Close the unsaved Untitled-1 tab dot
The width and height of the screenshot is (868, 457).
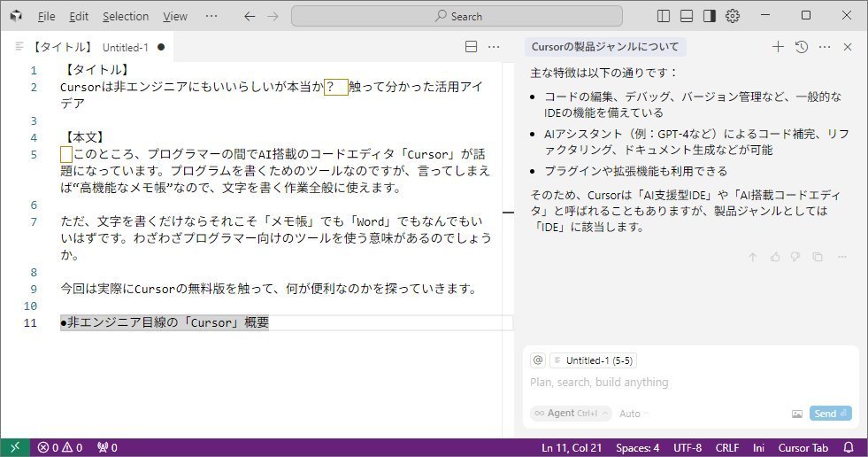[161, 47]
